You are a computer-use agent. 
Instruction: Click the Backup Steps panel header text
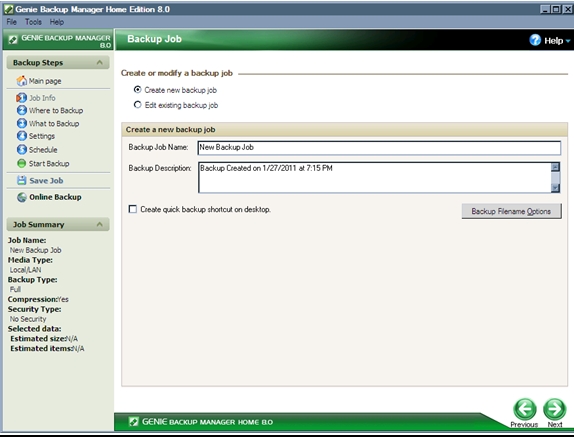(38, 63)
